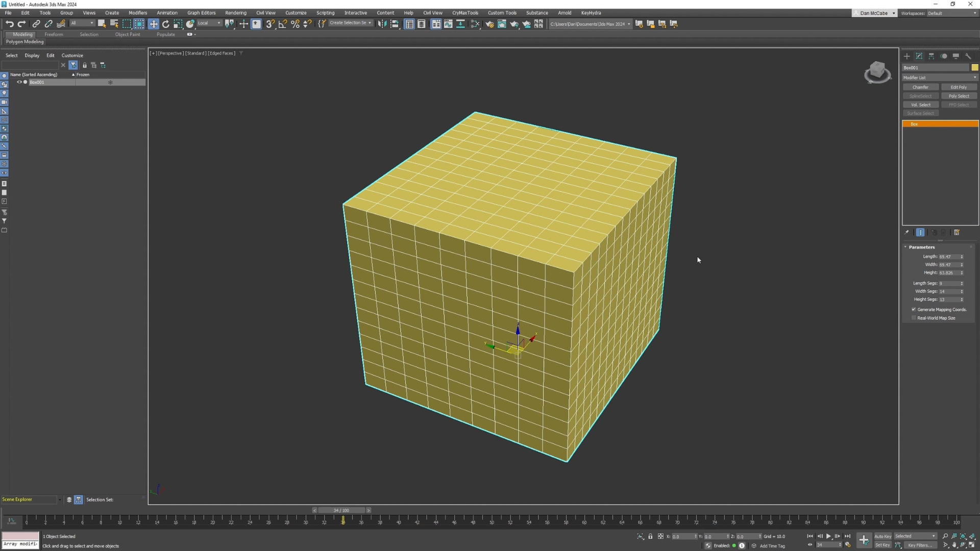This screenshot has width=980, height=551.
Task: Collapse the Parameters rollout
Action: (x=921, y=247)
